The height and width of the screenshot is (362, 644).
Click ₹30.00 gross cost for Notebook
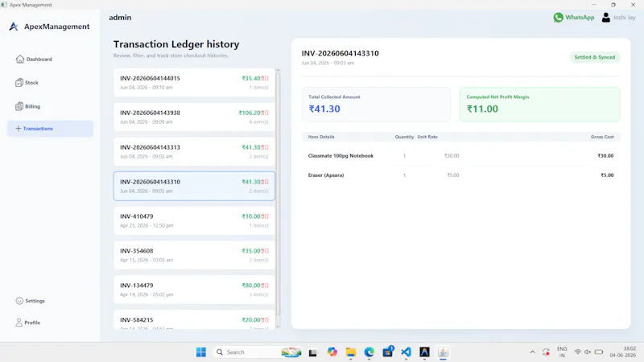(605, 156)
